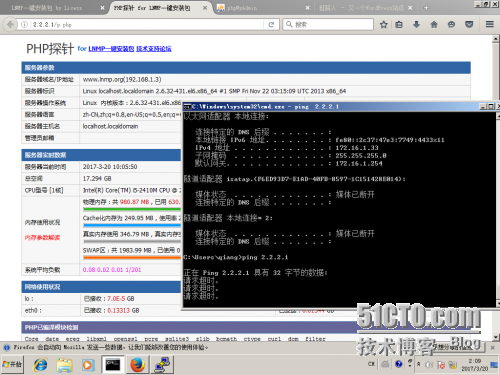Show site information icon in address bar
Screen dimensions: 500x375
24,24
